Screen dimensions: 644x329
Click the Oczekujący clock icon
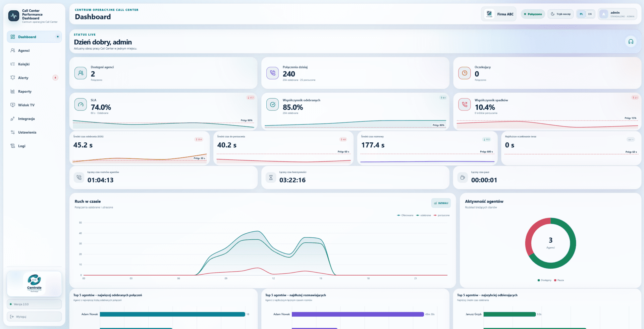465,73
